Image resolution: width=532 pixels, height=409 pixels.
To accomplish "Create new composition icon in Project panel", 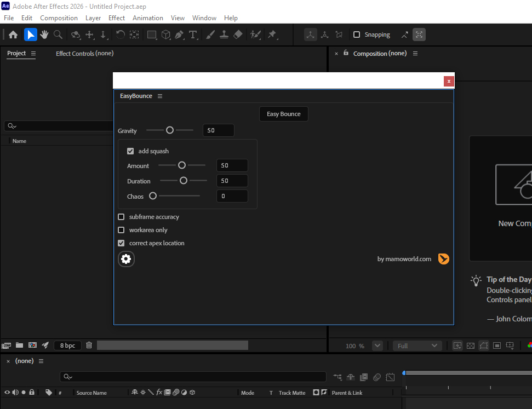I will 32,345.
